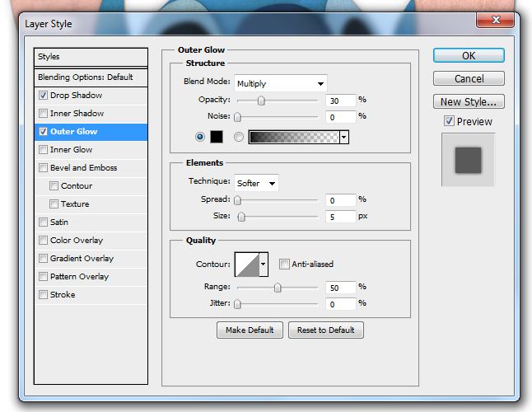Screen dimensions: 532x412
Task: Select the gradient glow radio button
Action: pos(239,137)
